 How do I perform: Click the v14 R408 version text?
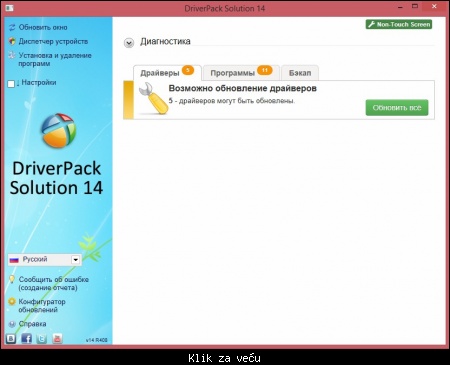(97, 340)
